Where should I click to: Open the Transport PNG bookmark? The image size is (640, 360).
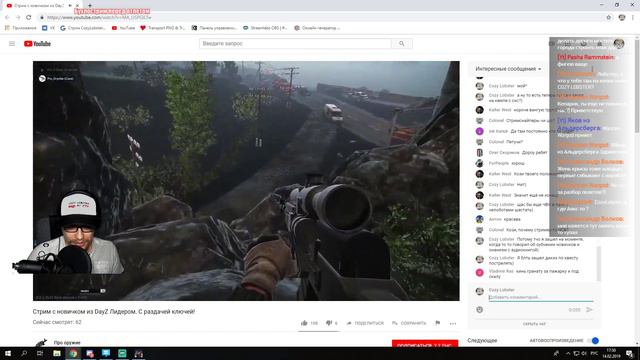[162, 28]
